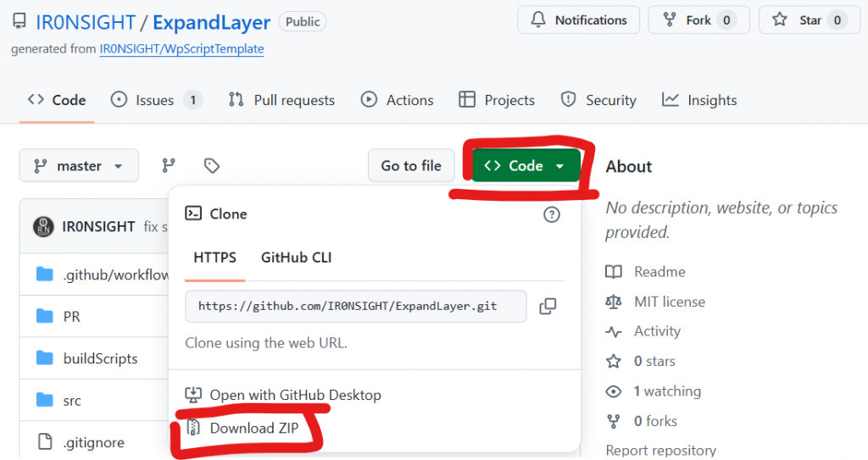Click the Notifications bell button
The width and height of the screenshot is (868, 460).
tap(579, 20)
